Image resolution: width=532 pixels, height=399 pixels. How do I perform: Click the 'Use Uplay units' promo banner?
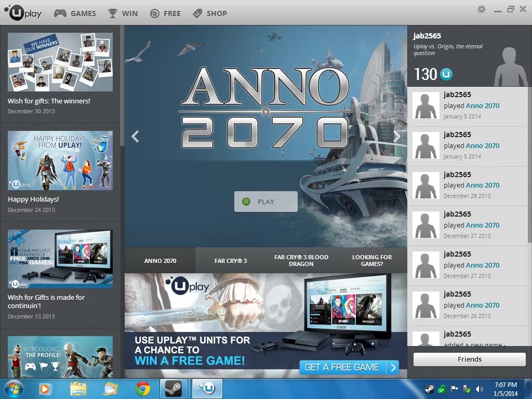tap(266, 326)
